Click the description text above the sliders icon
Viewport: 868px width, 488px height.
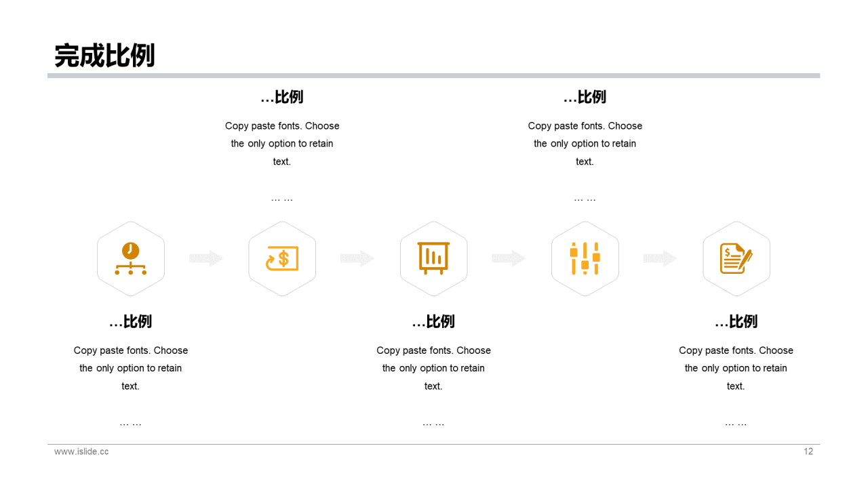pyautogui.click(x=585, y=144)
